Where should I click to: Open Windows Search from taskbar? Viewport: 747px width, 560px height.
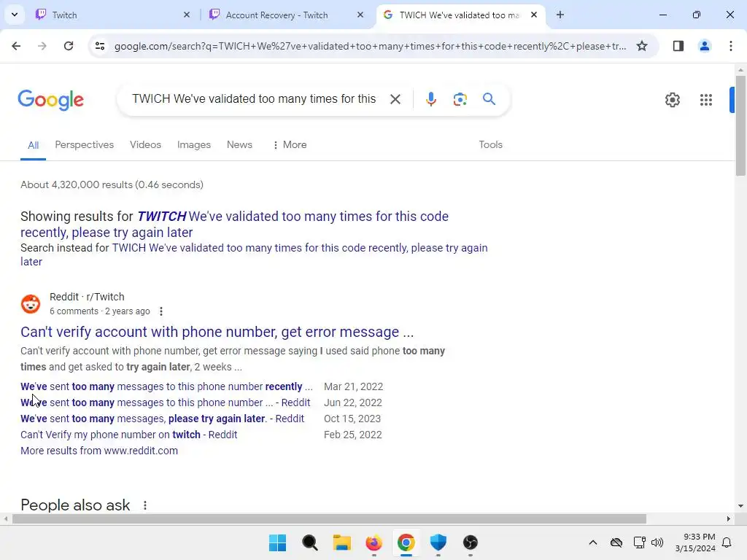coord(309,542)
